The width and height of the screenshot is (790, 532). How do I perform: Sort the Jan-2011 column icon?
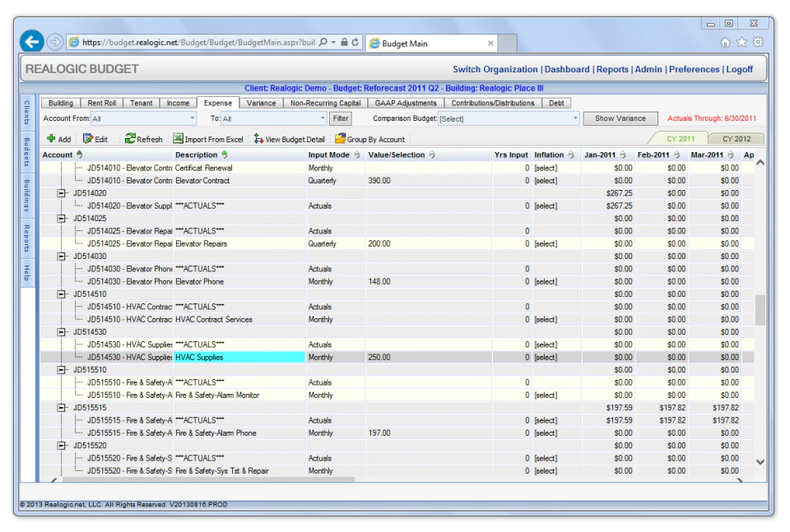tap(623, 155)
